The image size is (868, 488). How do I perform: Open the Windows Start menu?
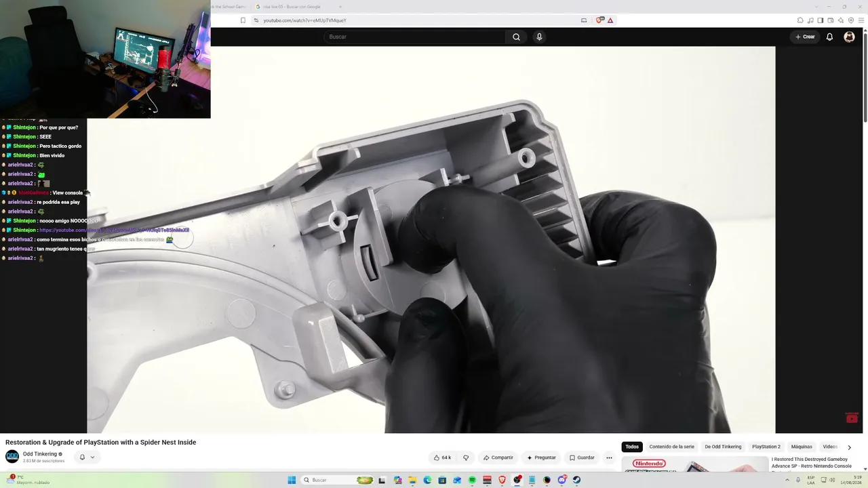291,480
